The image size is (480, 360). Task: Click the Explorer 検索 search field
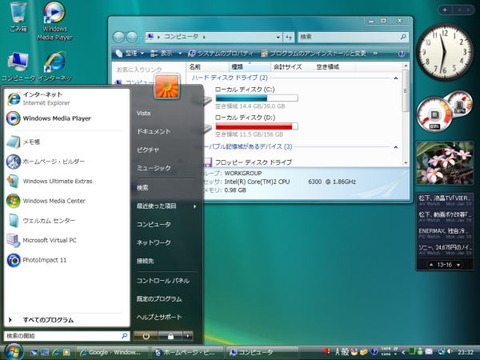click(x=353, y=37)
